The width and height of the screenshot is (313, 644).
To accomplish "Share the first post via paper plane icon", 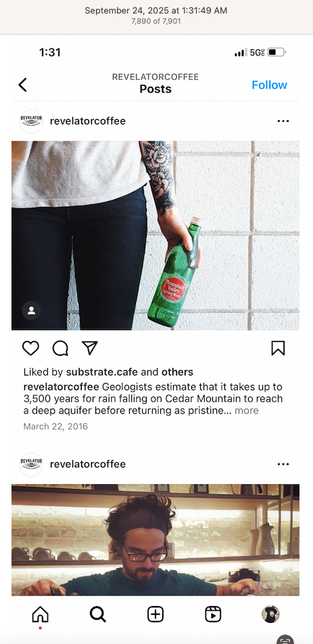I will [90, 348].
